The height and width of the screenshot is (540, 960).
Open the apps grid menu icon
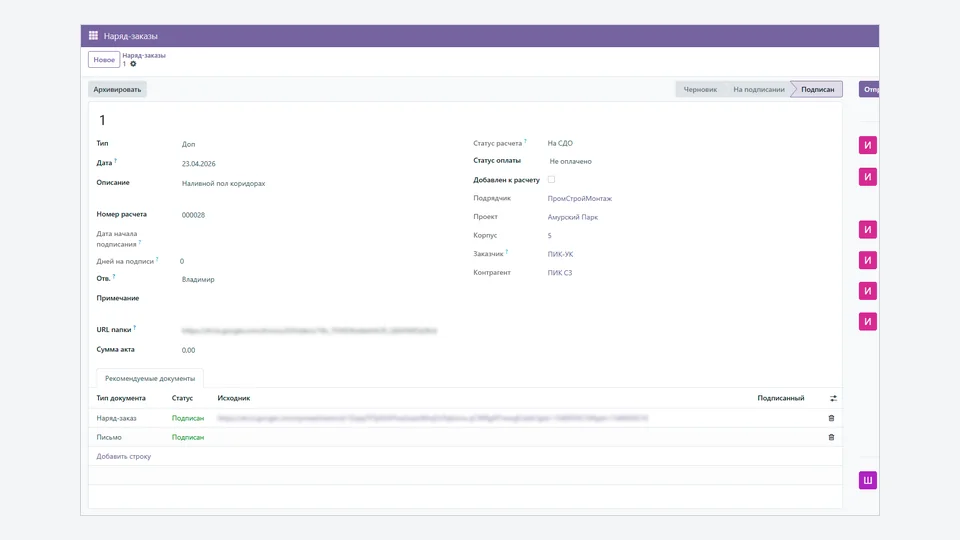tap(93, 36)
